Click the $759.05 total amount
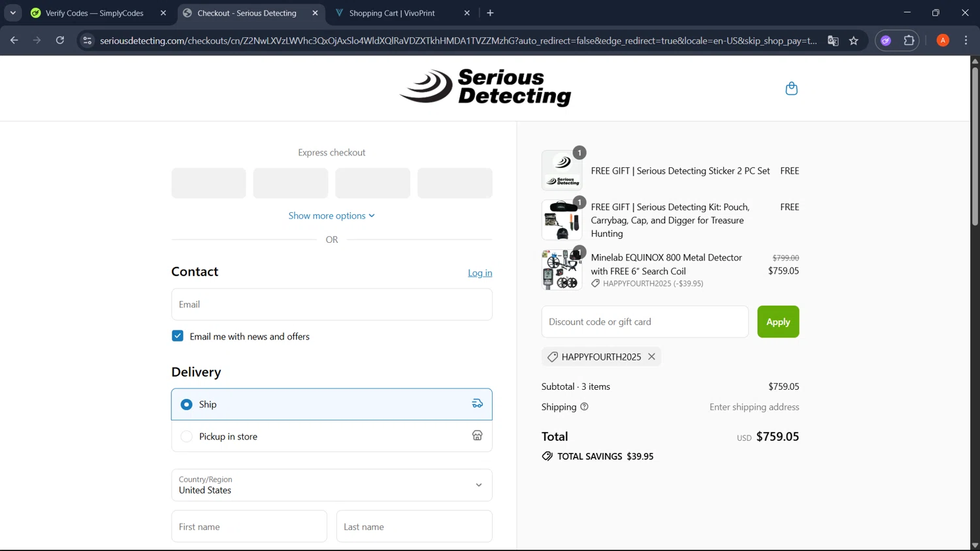 point(777,436)
